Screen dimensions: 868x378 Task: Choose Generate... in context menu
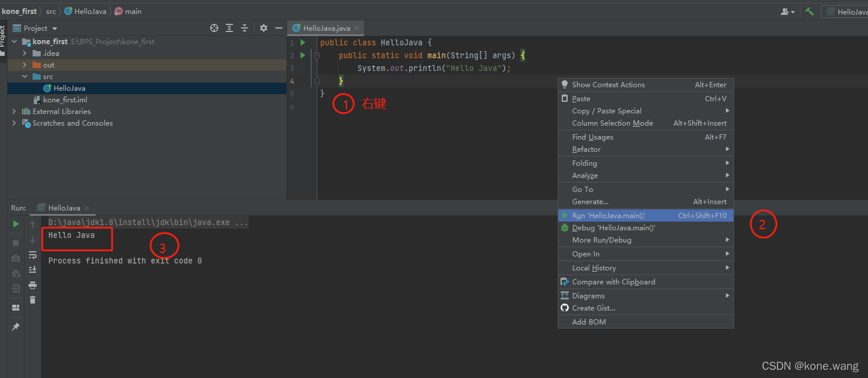click(646, 202)
